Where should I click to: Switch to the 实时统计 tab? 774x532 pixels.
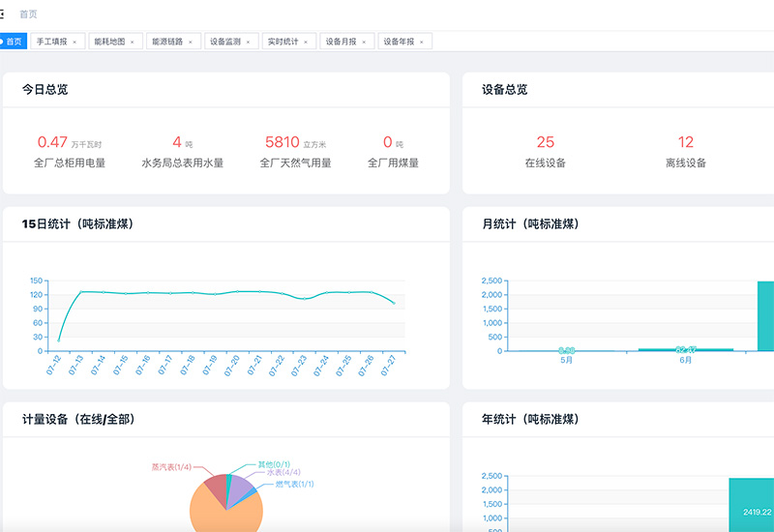(283, 42)
